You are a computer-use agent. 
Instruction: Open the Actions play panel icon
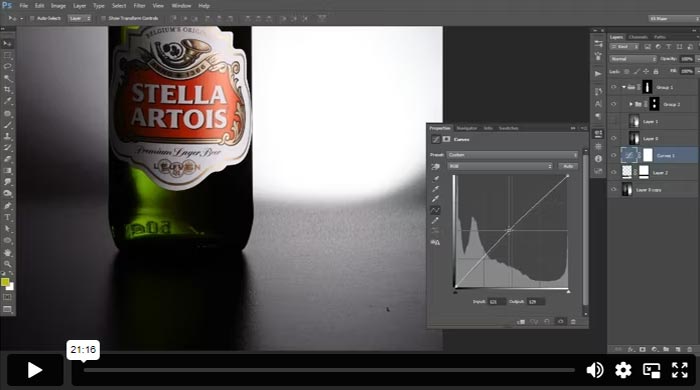click(x=598, y=74)
